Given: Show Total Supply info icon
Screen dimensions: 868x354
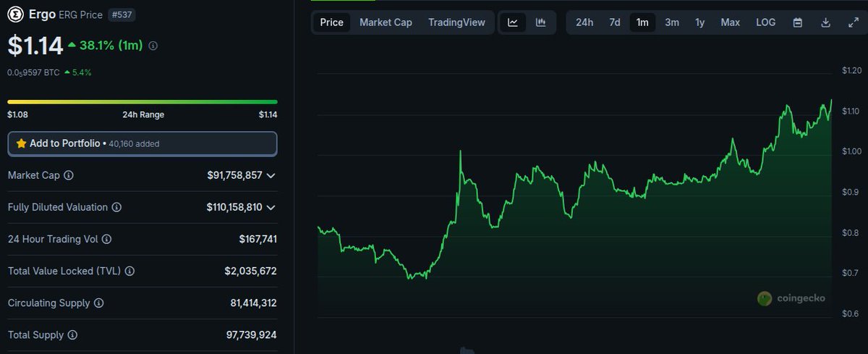Looking at the screenshot, I should 72,335.
